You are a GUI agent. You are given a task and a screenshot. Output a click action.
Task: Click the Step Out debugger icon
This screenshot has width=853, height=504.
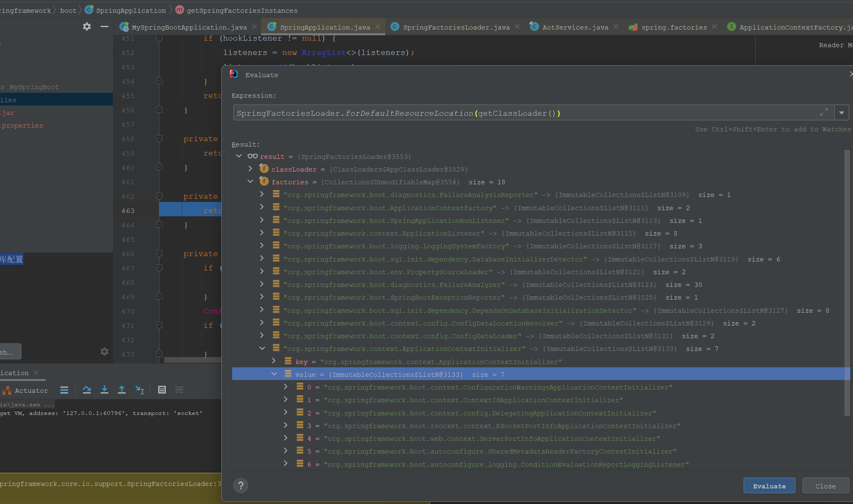[122, 390]
